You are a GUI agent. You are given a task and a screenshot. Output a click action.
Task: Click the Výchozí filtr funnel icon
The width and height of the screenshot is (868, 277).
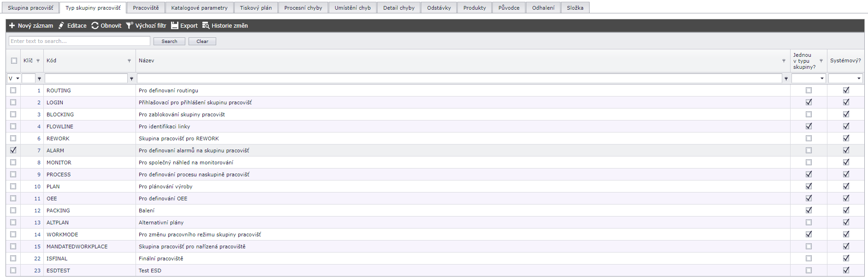130,26
